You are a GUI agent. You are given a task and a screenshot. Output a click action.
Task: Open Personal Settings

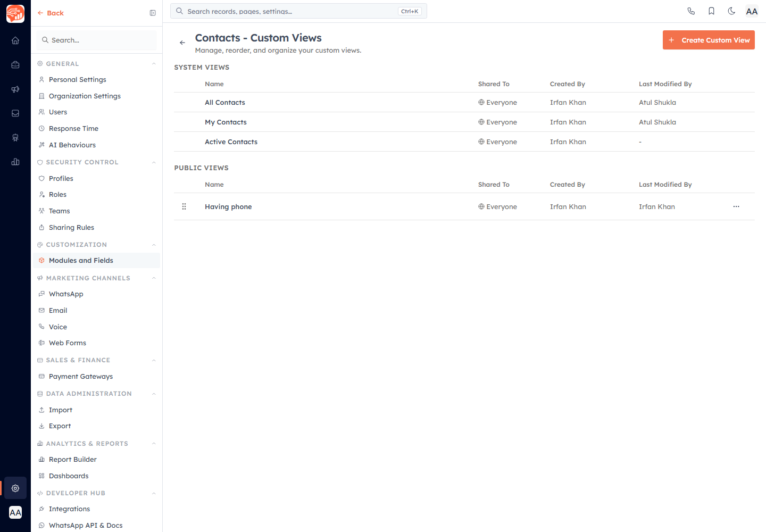click(97, 79)
